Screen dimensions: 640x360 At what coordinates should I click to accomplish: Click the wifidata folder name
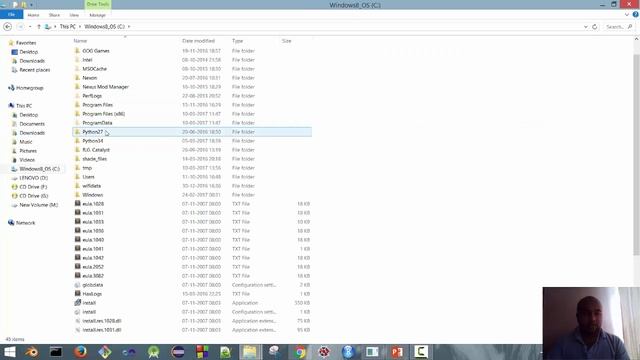[91, 186]
